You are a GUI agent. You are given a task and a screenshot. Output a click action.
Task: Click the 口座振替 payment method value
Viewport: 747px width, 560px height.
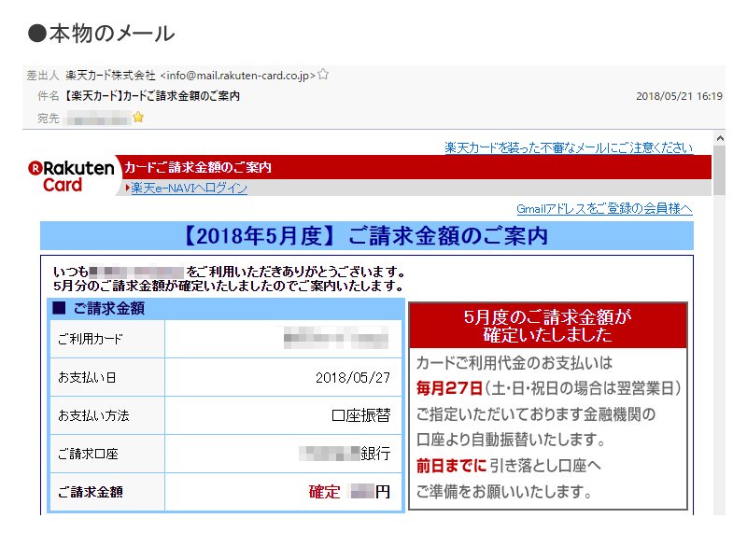[361, 415]
